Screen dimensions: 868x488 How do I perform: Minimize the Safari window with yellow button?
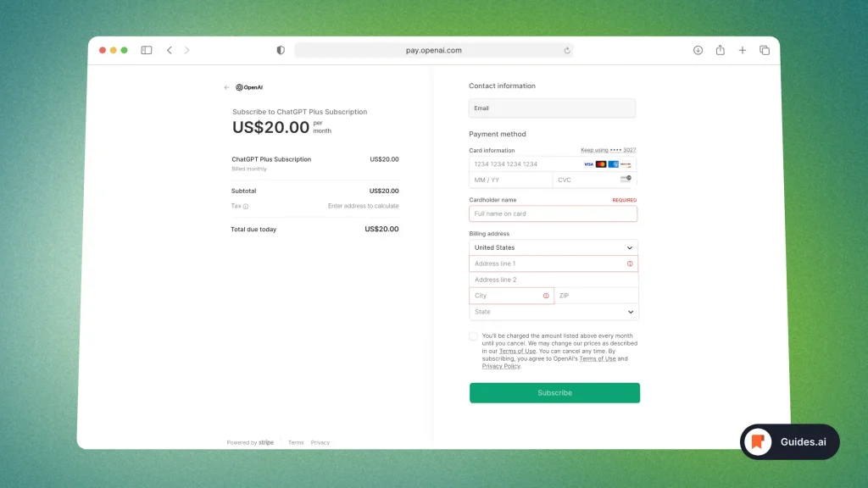[x=114, y=50]
